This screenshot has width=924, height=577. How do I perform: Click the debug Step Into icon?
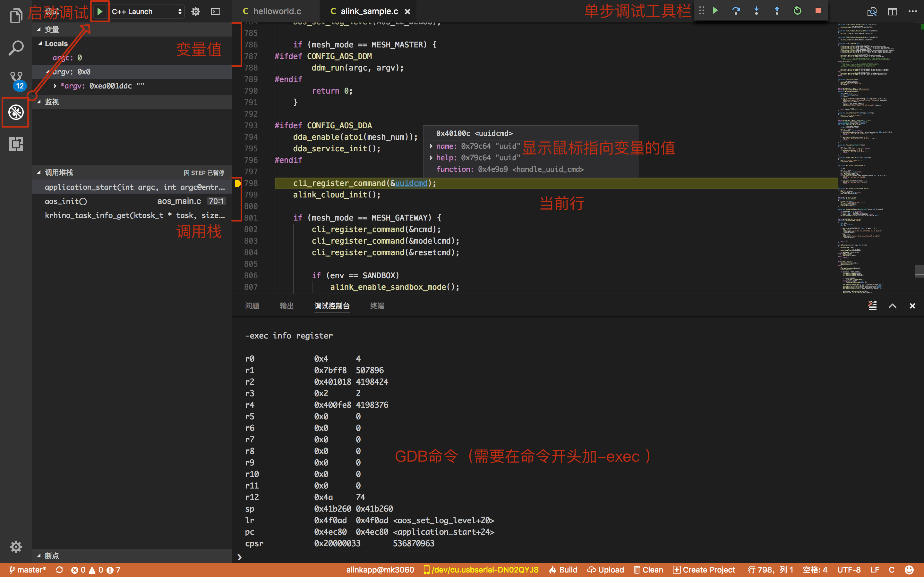tap(757, 11)
